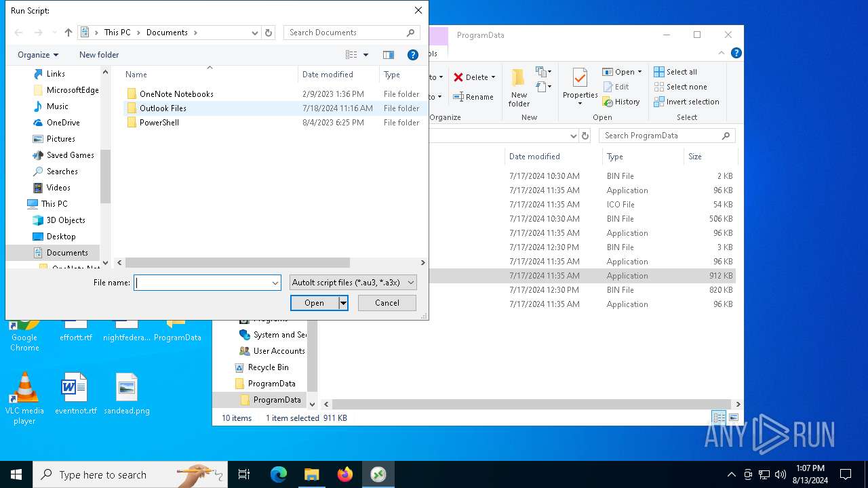Click the File name input field
868x488 pixels.
point(202,283)
